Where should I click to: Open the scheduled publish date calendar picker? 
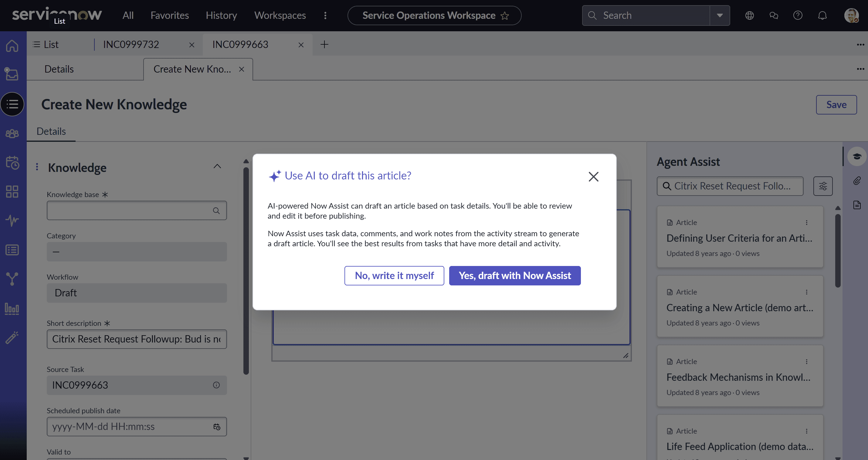pyautogui.click(x=217, y=427)
